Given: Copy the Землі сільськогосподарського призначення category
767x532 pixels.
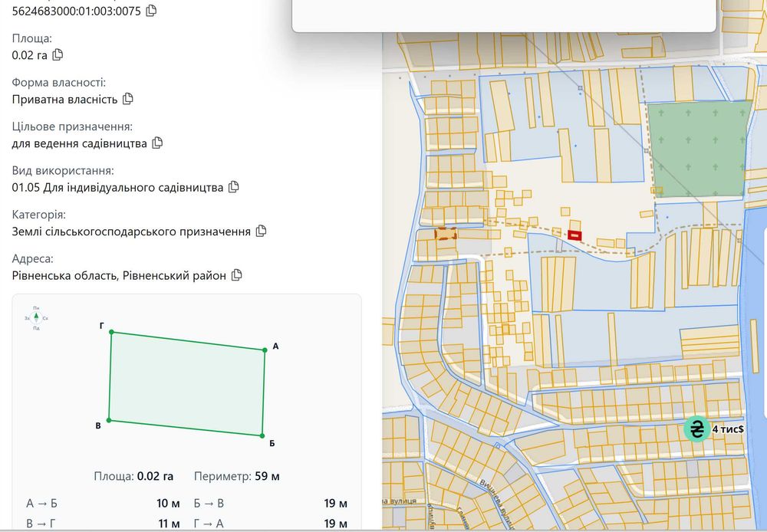Looking at the screenshot, I should click(x=262, y=231).
